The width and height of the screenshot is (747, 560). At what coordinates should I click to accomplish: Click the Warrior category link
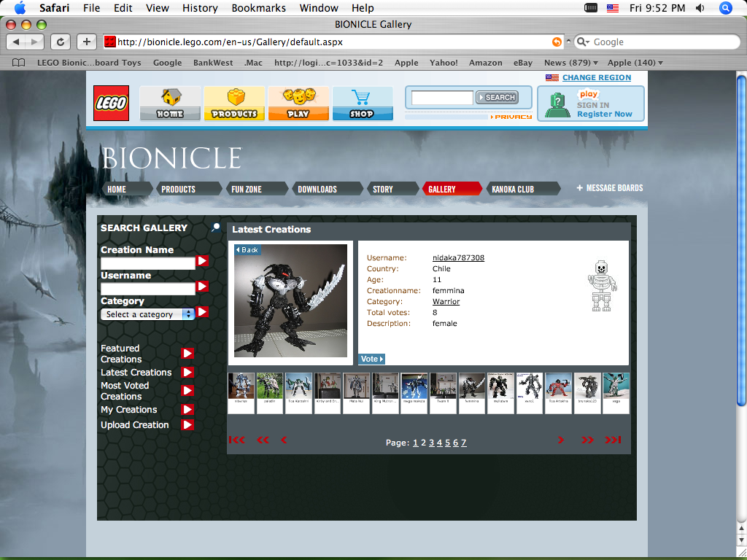pyautogui.click(x=446, y=301)
